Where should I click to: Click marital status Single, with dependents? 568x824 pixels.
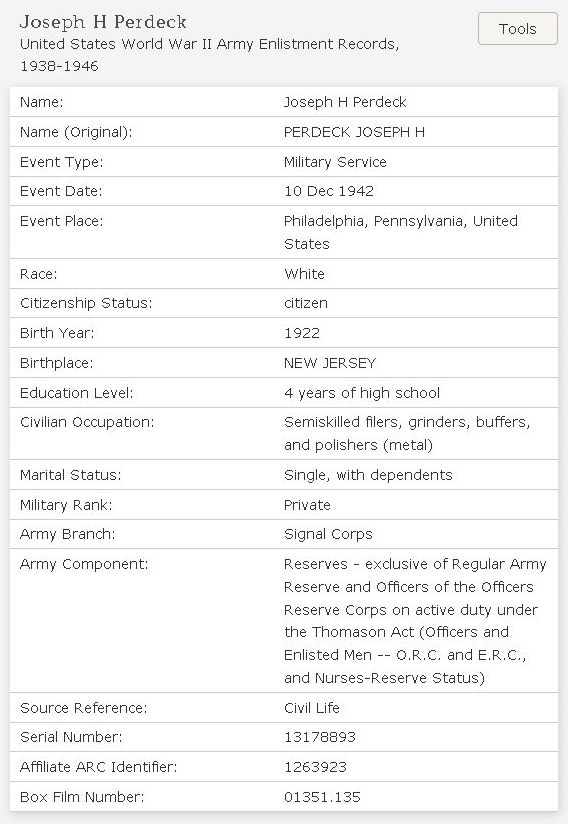[x=368, y=475]
